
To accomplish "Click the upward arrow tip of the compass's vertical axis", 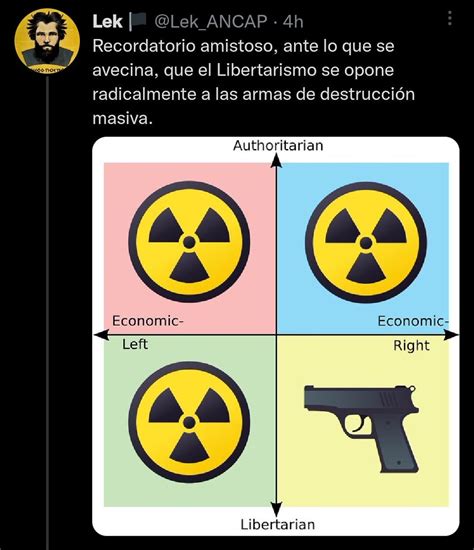I will 276,160.
